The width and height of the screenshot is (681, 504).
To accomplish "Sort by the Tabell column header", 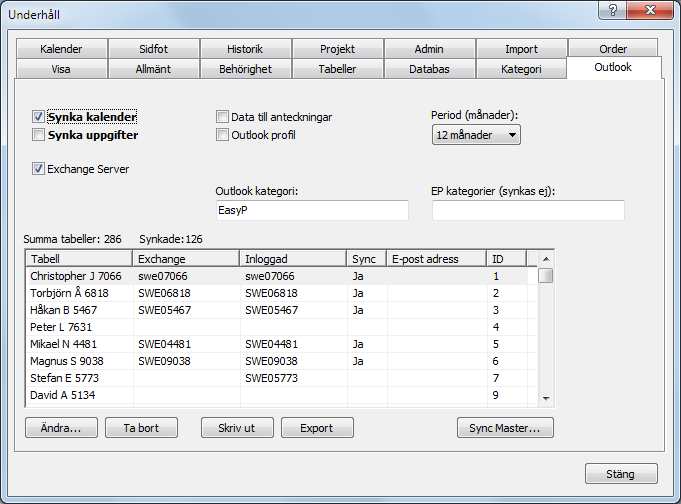I will (79, 259).
